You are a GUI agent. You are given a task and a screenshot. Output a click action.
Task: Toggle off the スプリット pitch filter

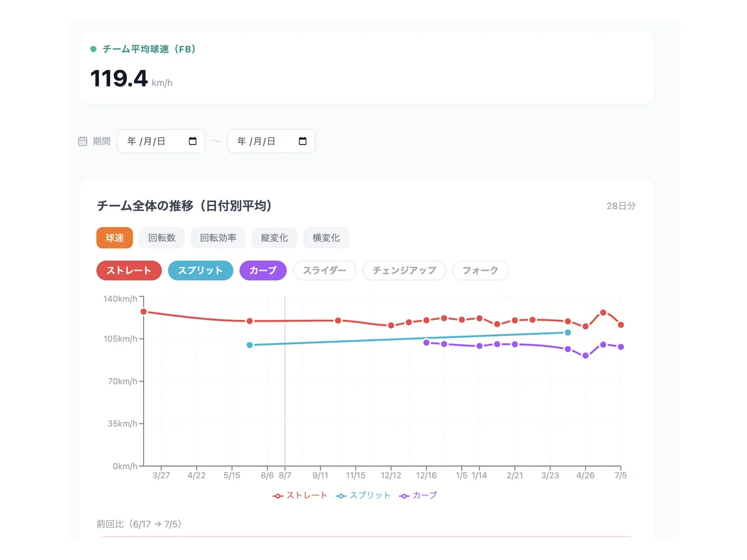(200, 271)
